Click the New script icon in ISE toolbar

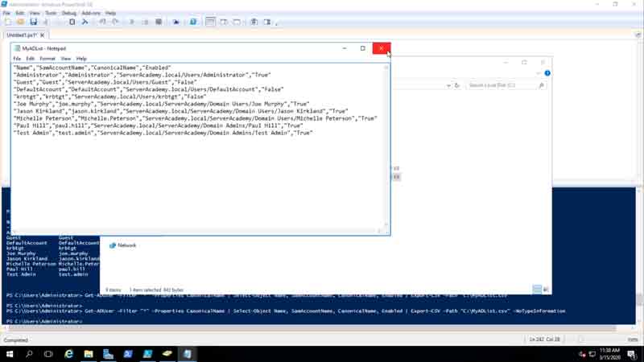8,22
